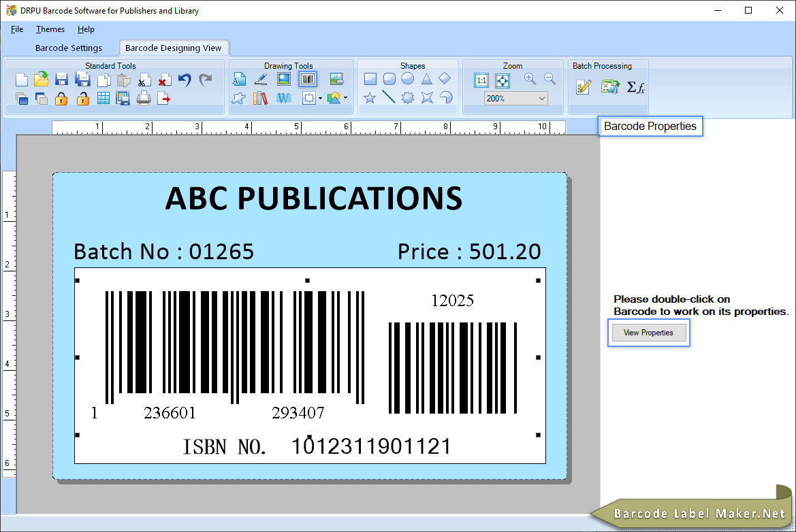Draw a rounded rectangle shape

click(x=389, y=79)
